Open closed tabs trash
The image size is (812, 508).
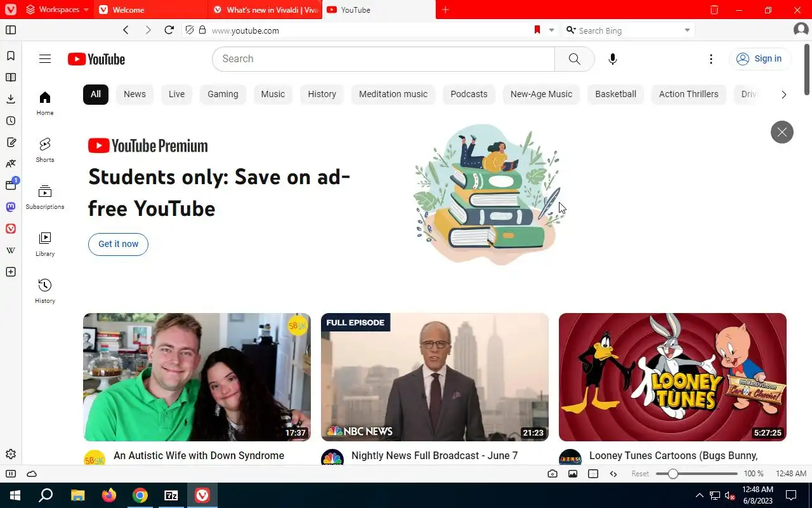(714, 10)
